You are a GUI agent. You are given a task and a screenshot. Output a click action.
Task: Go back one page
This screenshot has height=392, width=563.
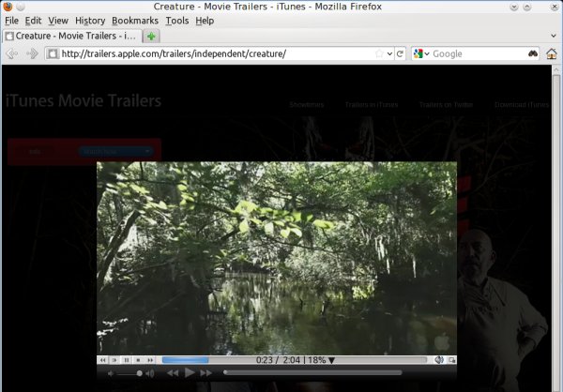(12, 53)
